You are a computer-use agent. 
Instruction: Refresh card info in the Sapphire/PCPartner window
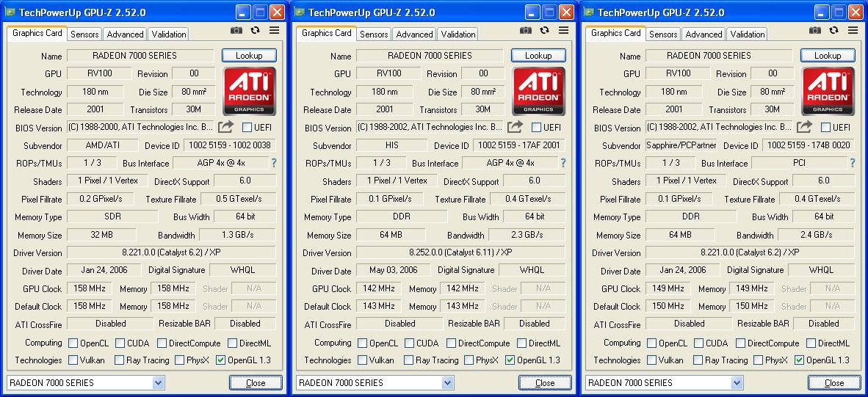click(x=834, y=30)
